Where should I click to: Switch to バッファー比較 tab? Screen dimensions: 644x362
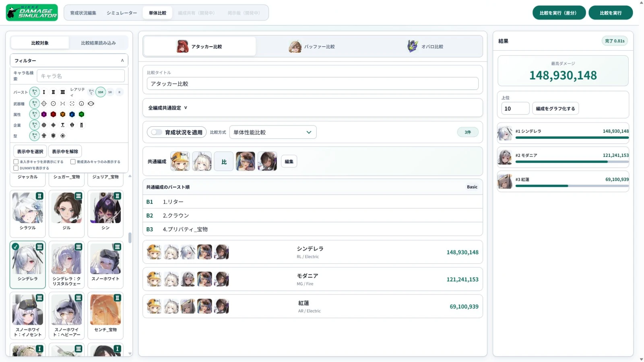pyautogui.click(x=312, y=47)
